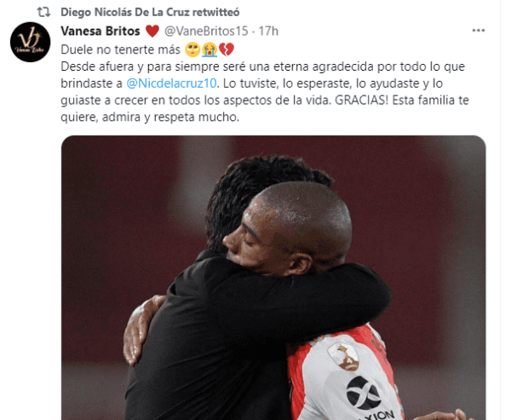
Task: Click Diego Nicolás De La Cruz retwitteó
Action: tap(150, 13)
